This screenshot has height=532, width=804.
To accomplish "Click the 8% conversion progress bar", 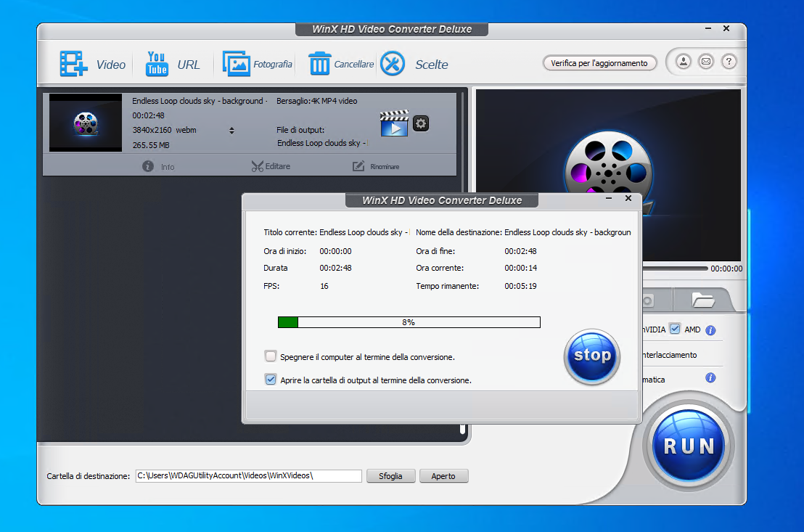I will pos(409,322).
